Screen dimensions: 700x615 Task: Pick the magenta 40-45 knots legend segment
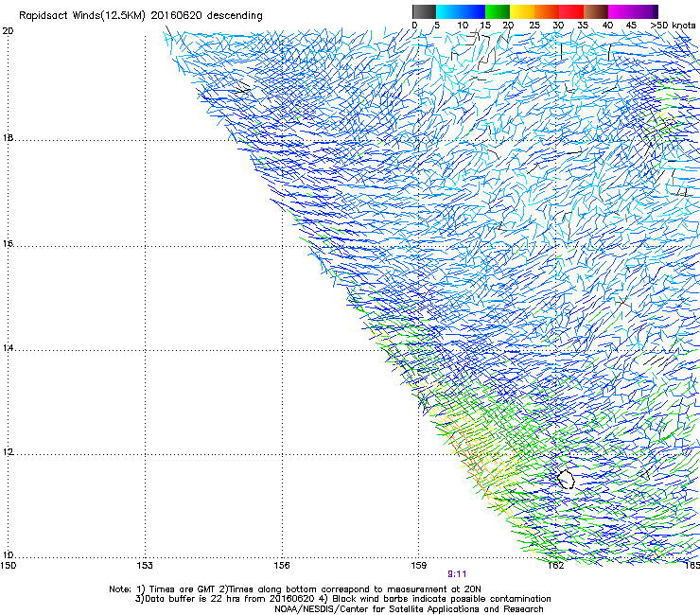coord(621,11)
